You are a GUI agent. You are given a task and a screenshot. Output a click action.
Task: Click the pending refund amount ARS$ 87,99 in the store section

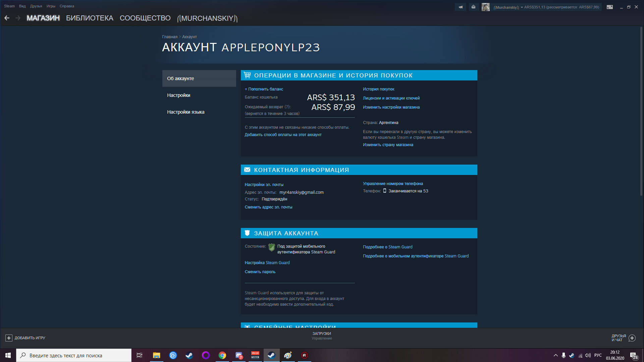coord(333,107)
